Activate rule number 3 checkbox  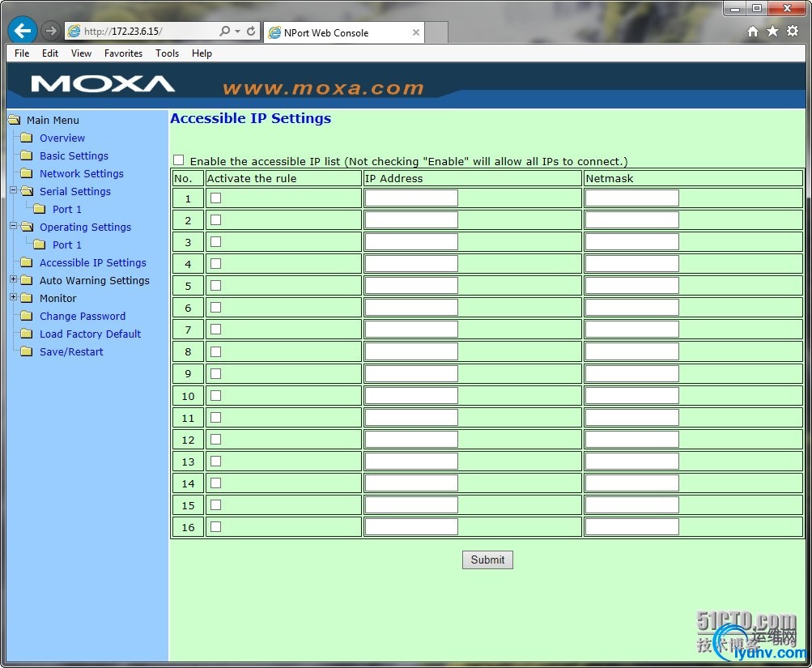216,241
